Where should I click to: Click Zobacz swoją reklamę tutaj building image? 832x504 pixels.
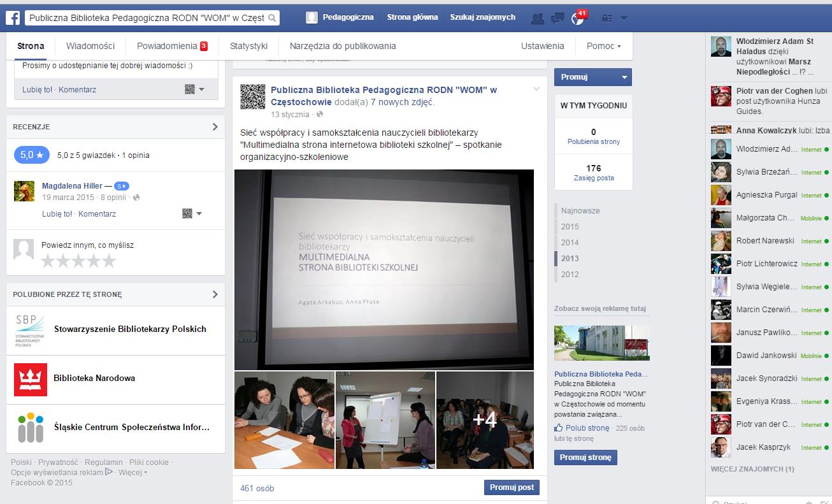point(602,343)
